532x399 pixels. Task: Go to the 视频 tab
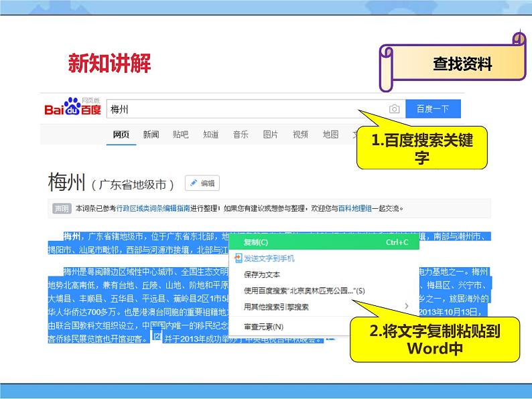coord(300,135)
